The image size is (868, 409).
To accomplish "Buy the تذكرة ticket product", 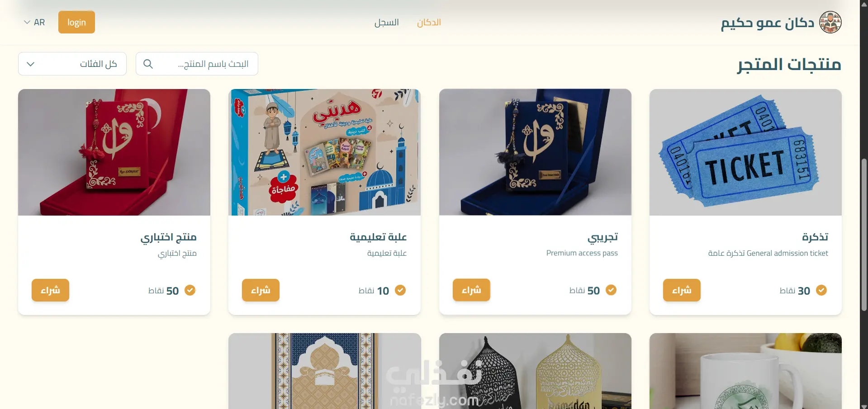I will (682, 290).
